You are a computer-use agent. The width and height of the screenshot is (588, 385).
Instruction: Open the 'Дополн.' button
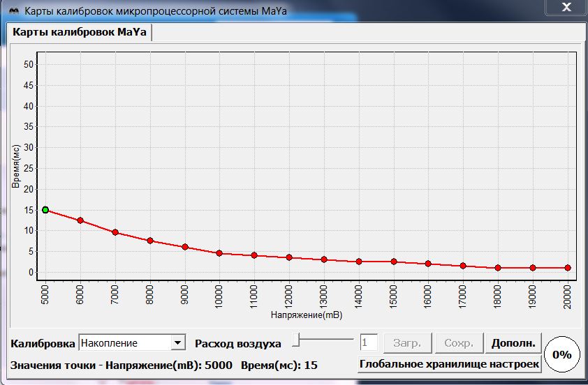point(513,342)
